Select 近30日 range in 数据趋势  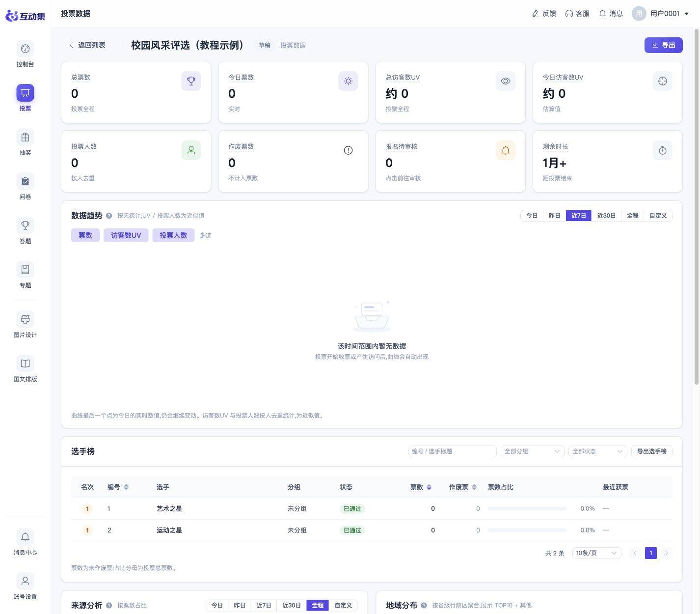[606, 216]
